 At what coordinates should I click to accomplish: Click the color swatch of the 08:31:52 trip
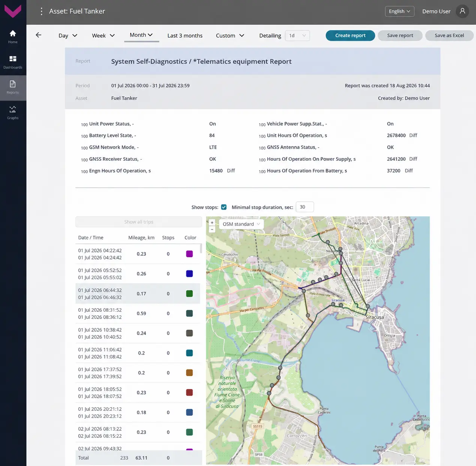click(x=190, y=313)
